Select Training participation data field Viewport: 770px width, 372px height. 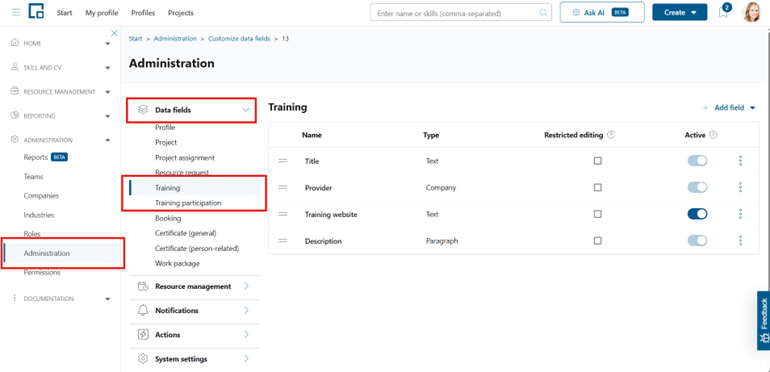tap(188, 203)
